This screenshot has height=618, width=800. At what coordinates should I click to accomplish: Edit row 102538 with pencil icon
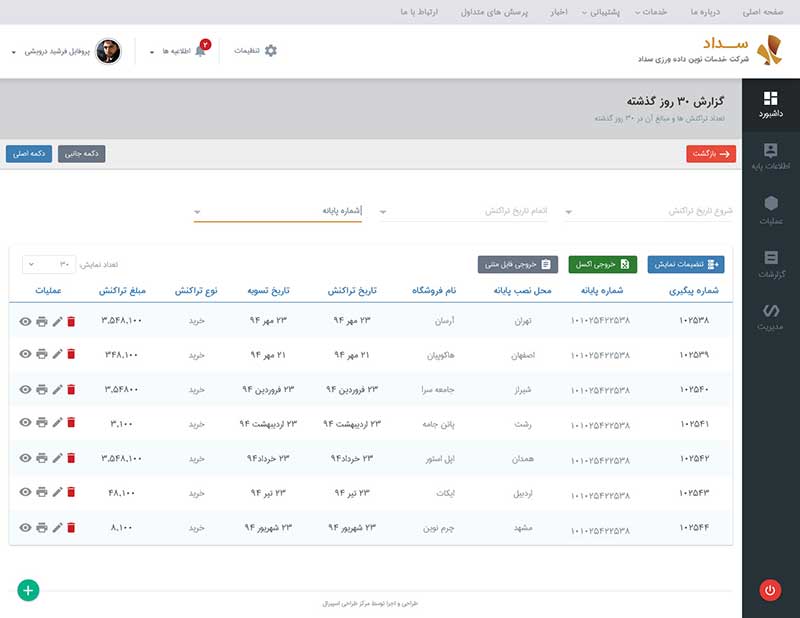[57, 321]
